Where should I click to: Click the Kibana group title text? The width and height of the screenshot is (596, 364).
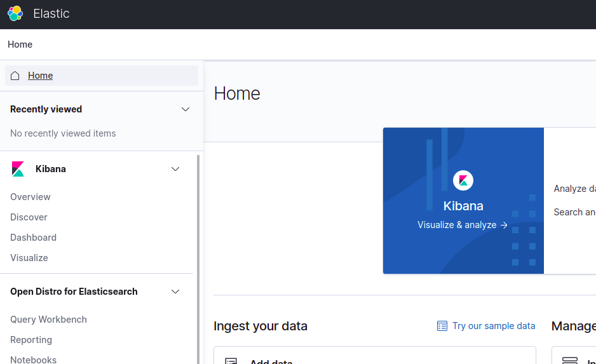(51, 169)
